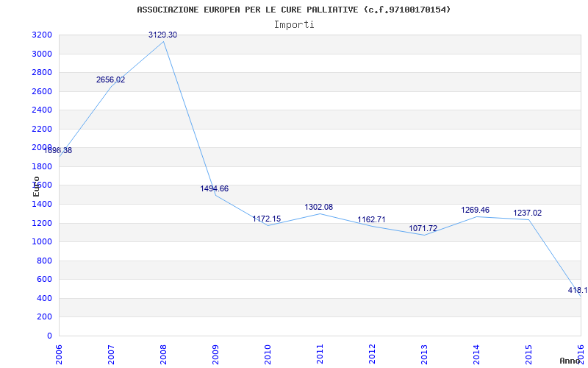This screenshot has width=588, height=368.
Task: Click the 1237.02 data label
Action: click(528, 213)
